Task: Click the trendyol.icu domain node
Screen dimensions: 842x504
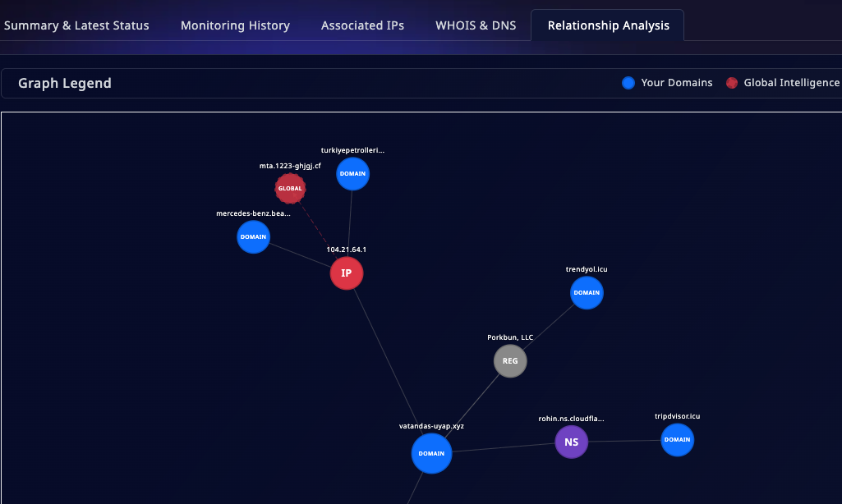Action: tap(587, 293)
